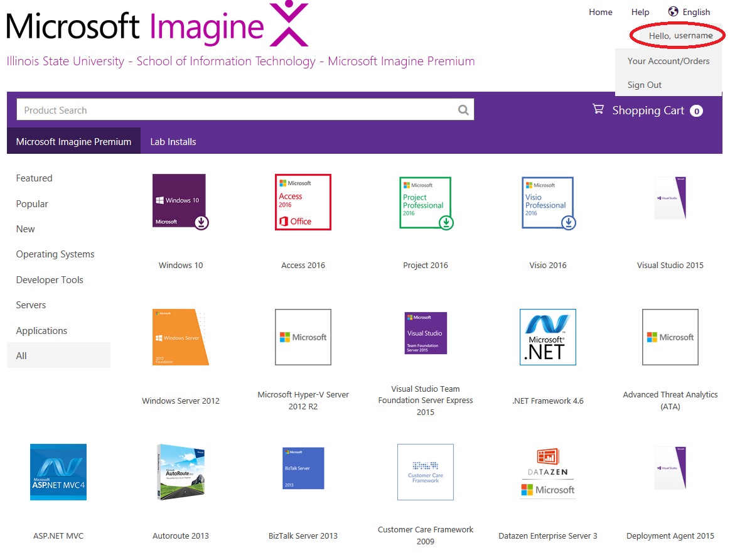Open the Access 2016 product icon
The image size is (730, 560).
[303, 202]
